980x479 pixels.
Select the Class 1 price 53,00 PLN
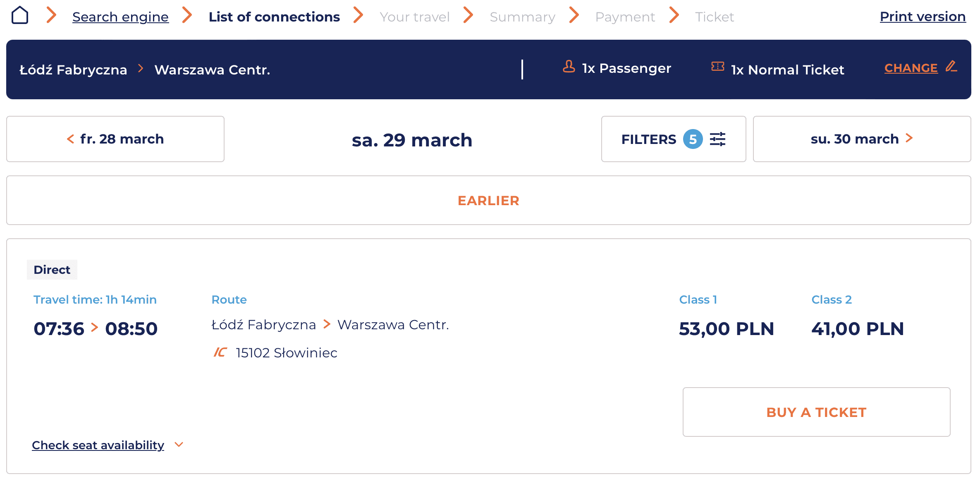pyautogui.click(x=726, y=329)
